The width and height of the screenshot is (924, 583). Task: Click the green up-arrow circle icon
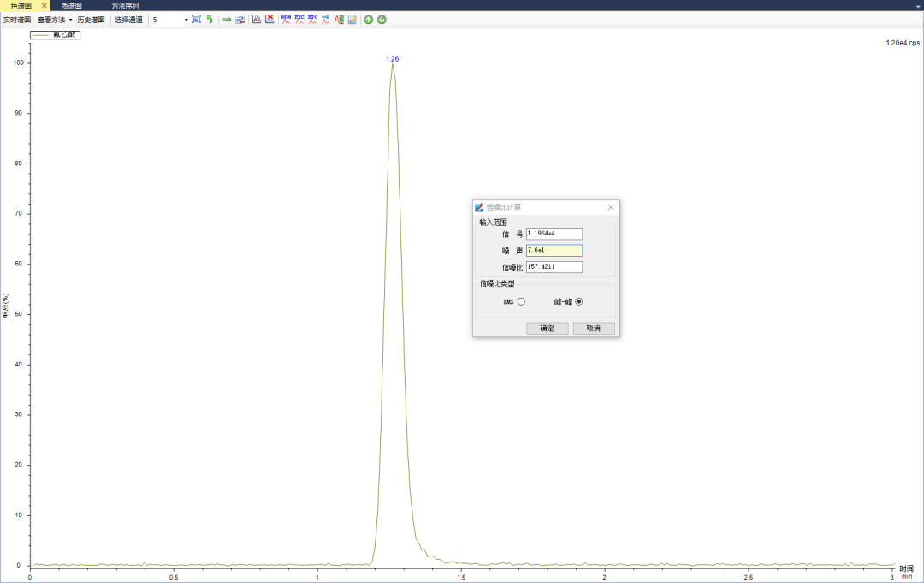369,19
